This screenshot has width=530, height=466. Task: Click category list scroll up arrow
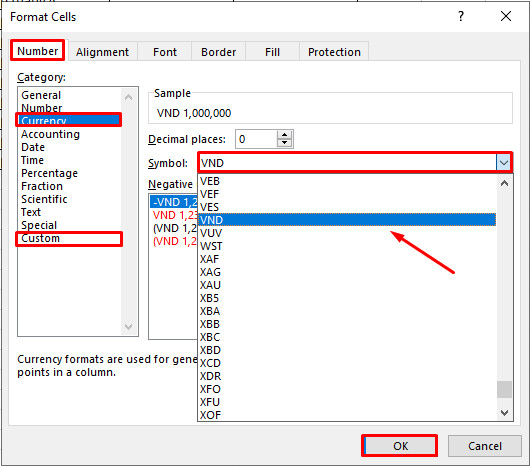[x=128, y=97]
